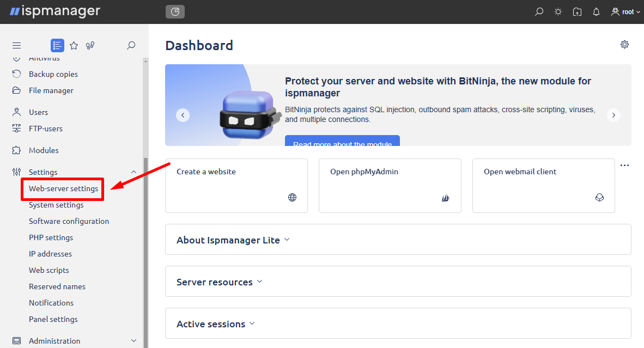Open File manager menu item
Image resolution: width=644 pixels, height=348 pixels.
pyautogui.click(x=51, y=91)
